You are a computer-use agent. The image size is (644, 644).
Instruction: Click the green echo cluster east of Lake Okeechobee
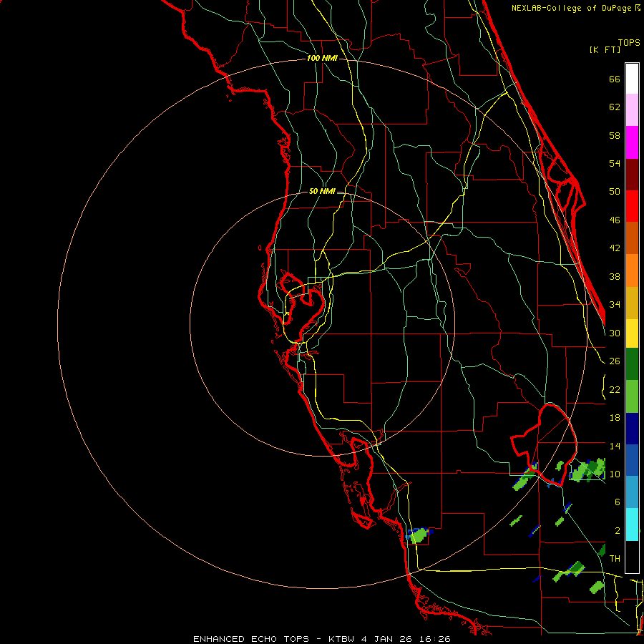[587, 470]
